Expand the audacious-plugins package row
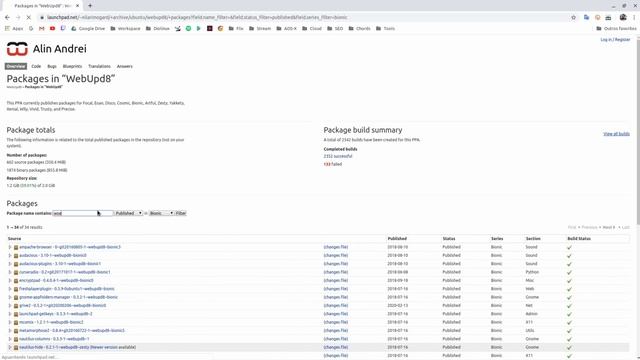 [x=10, y=264]
